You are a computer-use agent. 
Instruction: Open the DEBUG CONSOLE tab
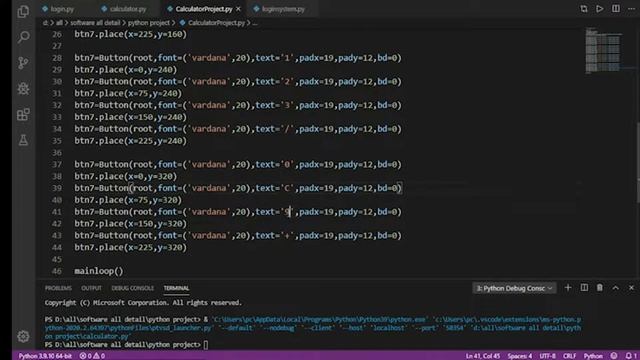pos(133,288)
